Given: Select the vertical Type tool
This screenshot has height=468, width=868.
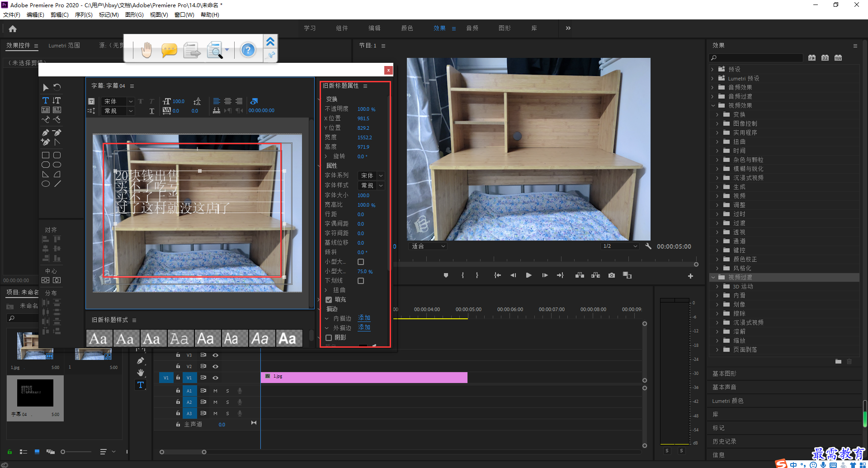Looking at the screenshot, I should click(57, 100).
